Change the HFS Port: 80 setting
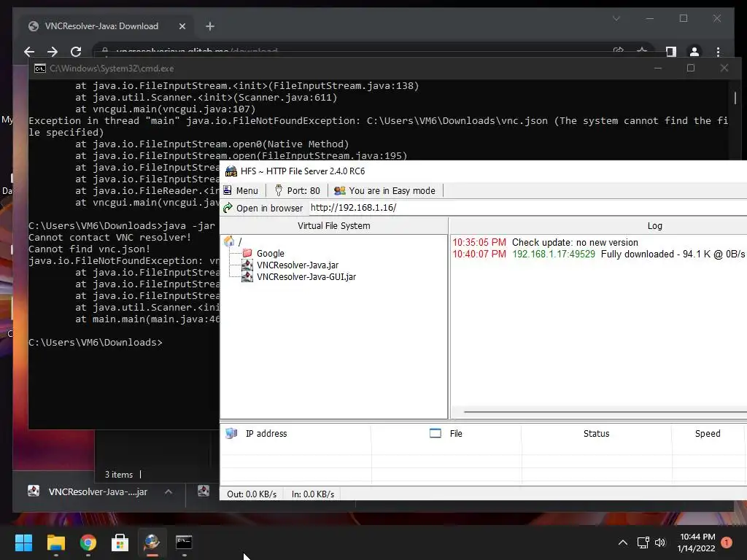 298,190
